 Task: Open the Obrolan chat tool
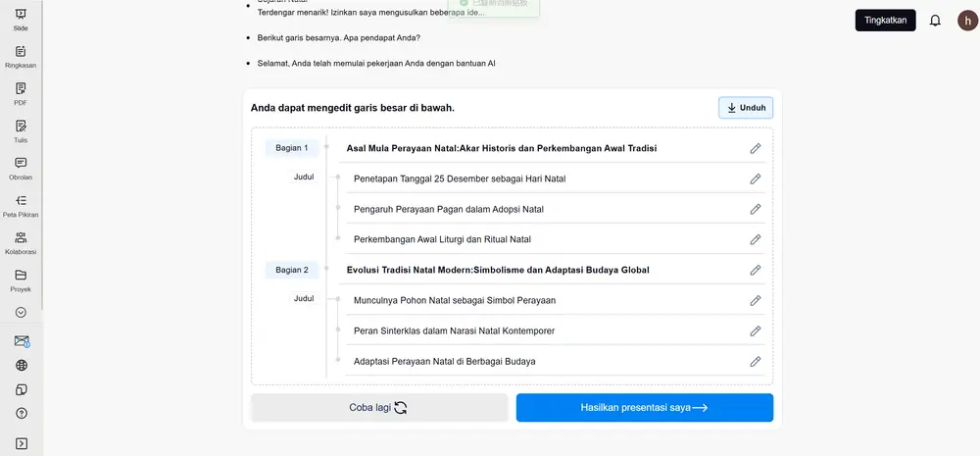click(21, 169)
